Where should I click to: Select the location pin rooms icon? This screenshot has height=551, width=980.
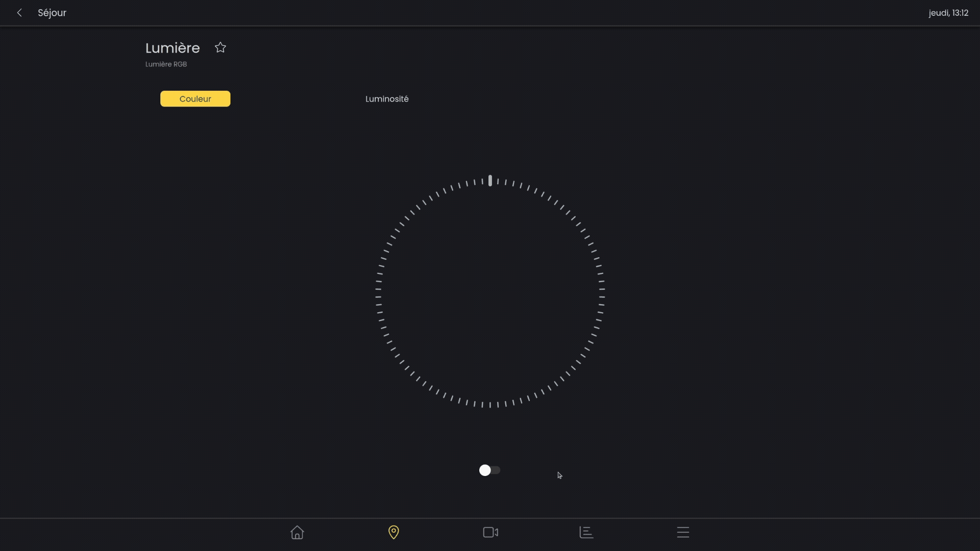(394, 532)
